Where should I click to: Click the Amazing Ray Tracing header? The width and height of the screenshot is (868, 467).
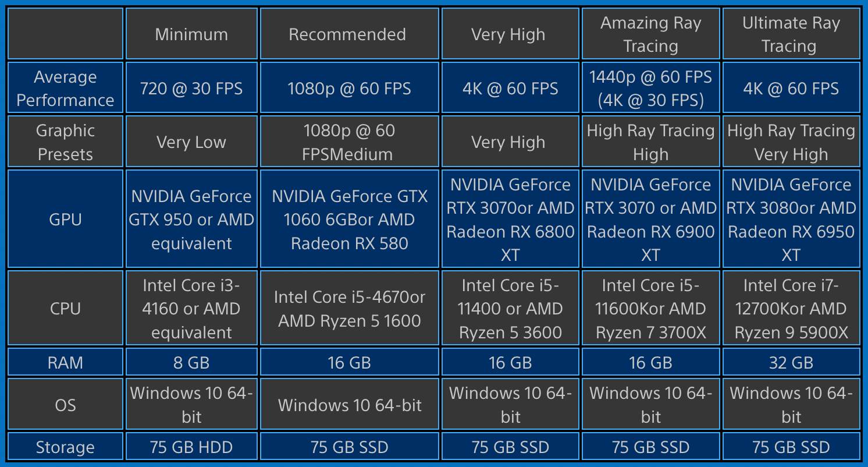click(650, 34)
